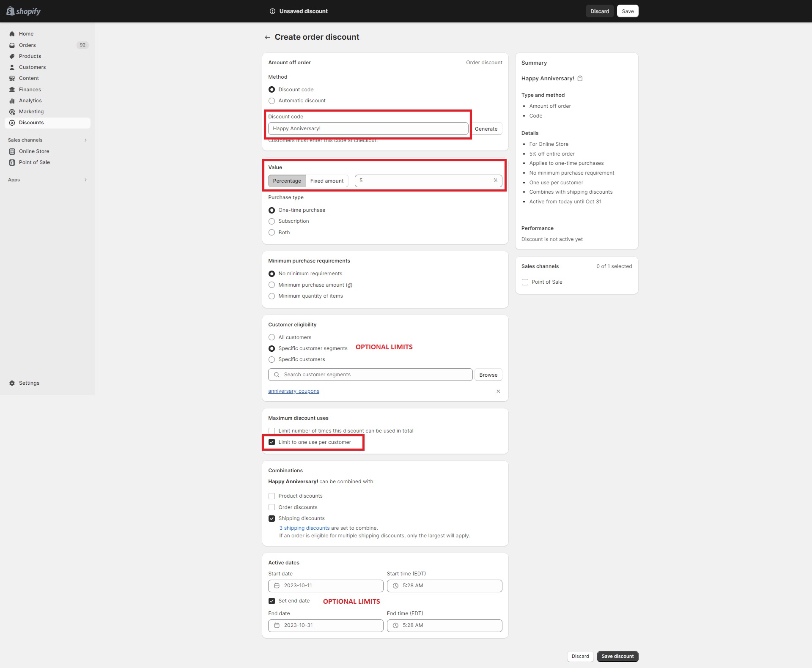Click the Point of Sale bag icon

[x=12, y=162]
